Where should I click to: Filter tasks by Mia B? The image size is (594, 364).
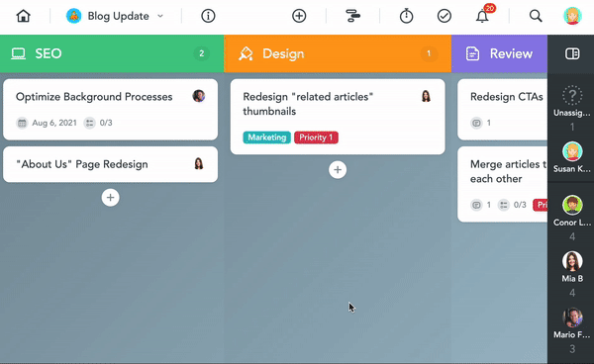point(572,273)
